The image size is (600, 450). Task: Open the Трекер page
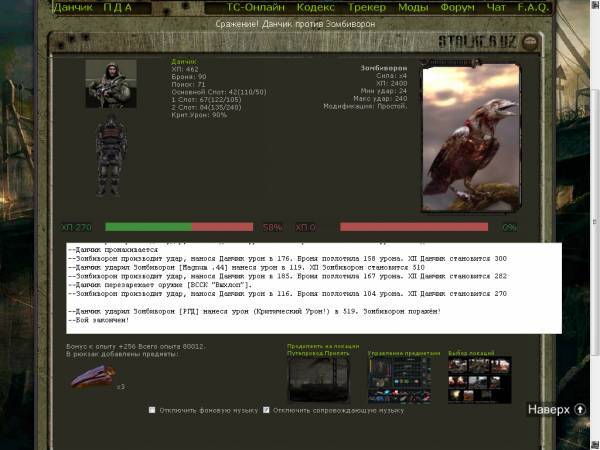click(x=368, y=7)
